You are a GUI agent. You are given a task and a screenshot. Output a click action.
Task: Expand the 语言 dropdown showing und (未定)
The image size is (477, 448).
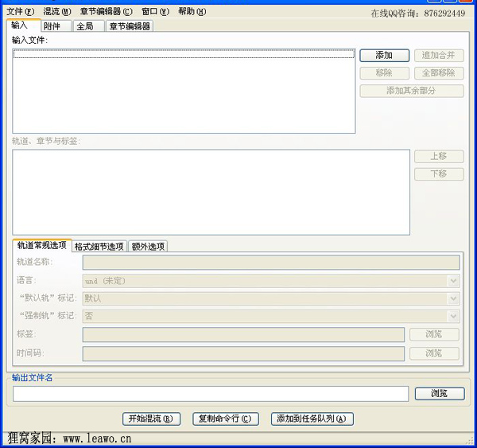coord(271,281)
